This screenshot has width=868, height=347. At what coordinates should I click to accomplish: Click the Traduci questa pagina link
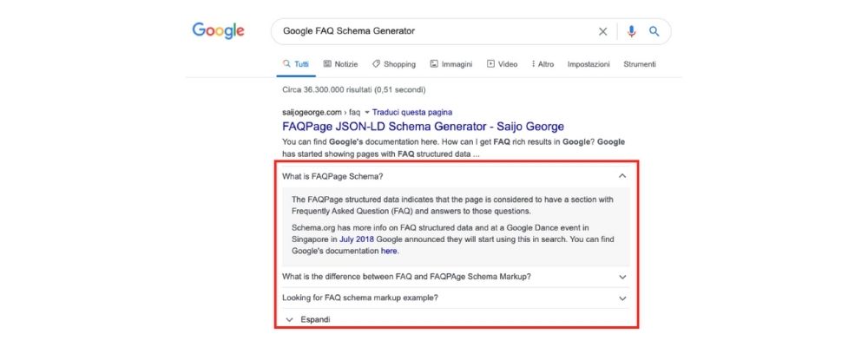click(412, 112)
